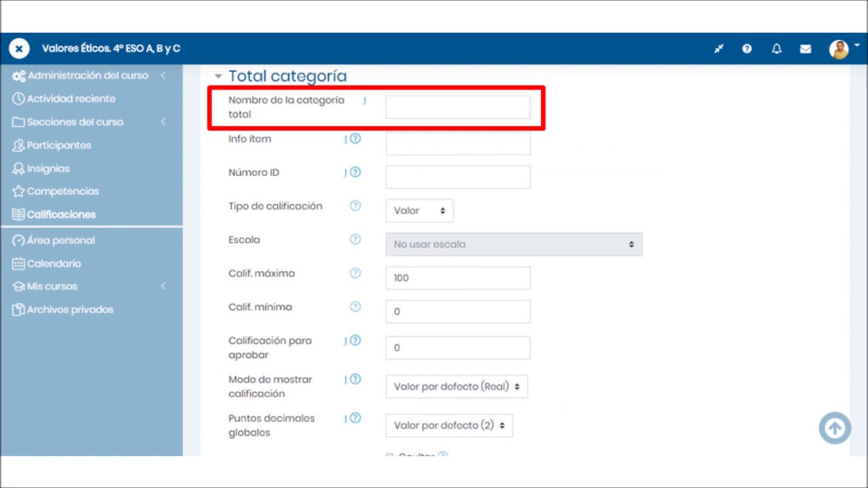Click the Calendario calendar icon
This screenshot has height=488, width=868.
point(19,264)
